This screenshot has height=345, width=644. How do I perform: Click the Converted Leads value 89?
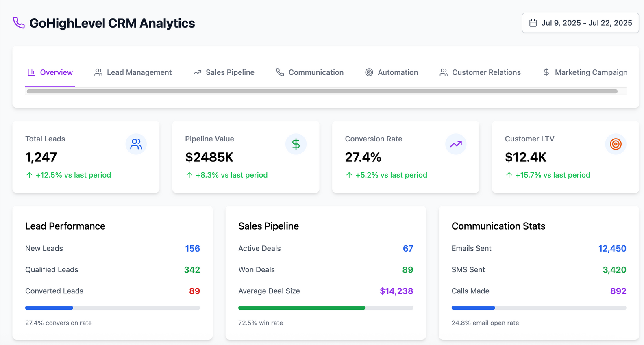(x=194, y=291)
